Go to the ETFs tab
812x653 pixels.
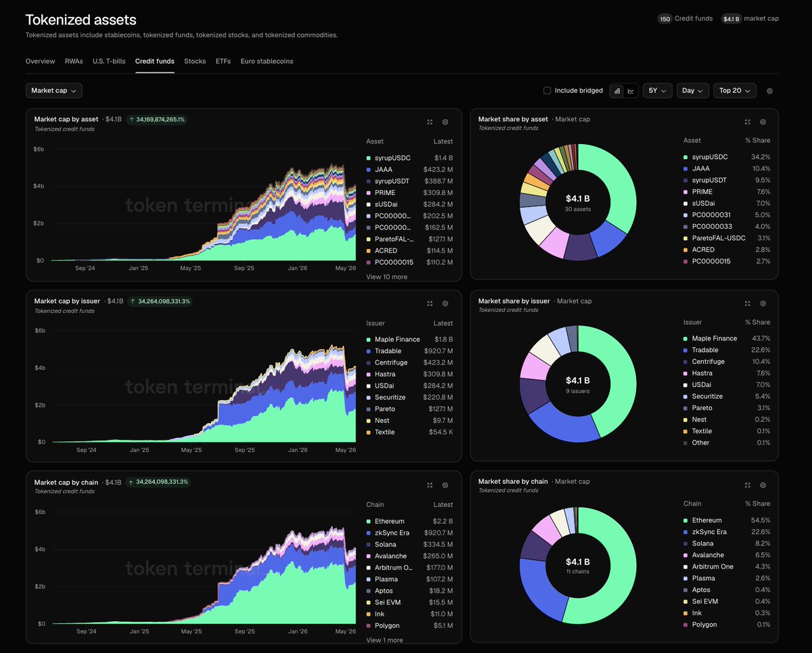click(223, 62)
